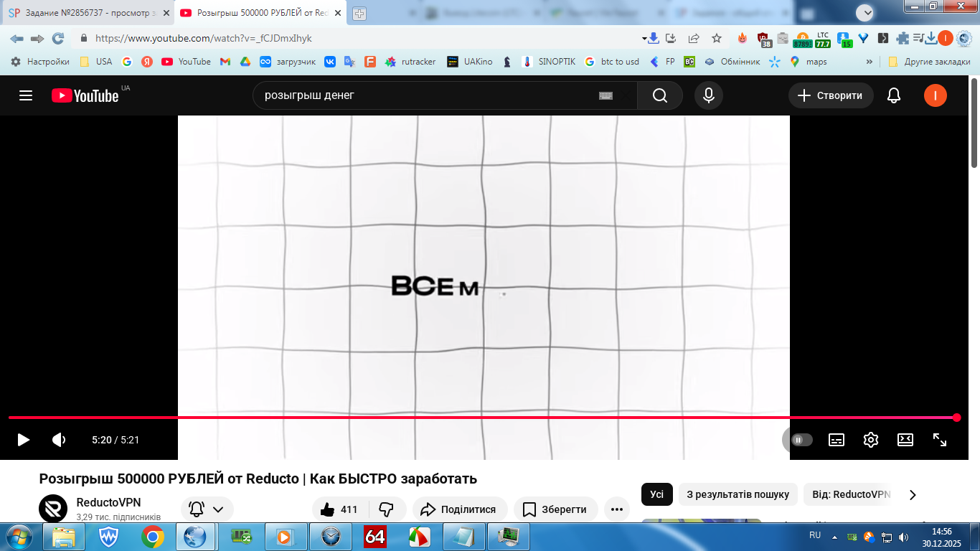Start voice search with the microphone
This screenshot has width=980, height=551.
(x=709, y=95)
